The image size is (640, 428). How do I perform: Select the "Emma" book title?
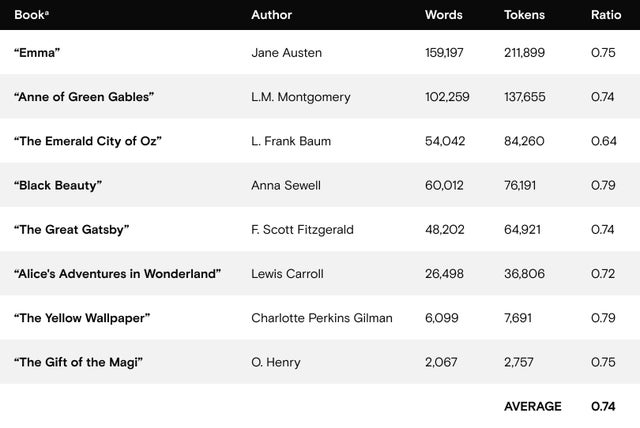(x=37, y=53)
